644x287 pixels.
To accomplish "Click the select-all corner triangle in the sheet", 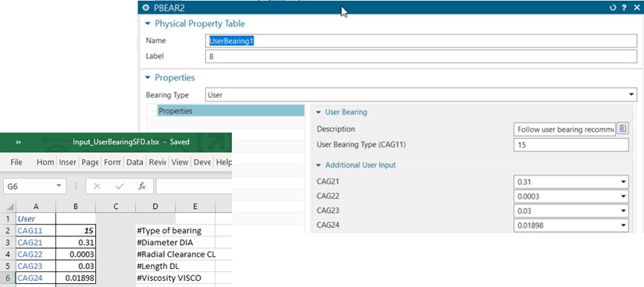I will point(10,207).
